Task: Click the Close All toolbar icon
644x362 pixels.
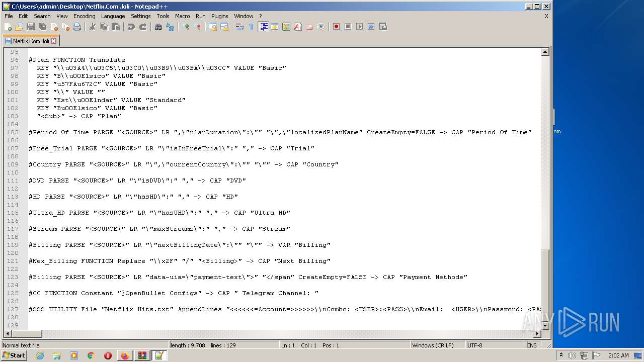Action: (65, 27)
